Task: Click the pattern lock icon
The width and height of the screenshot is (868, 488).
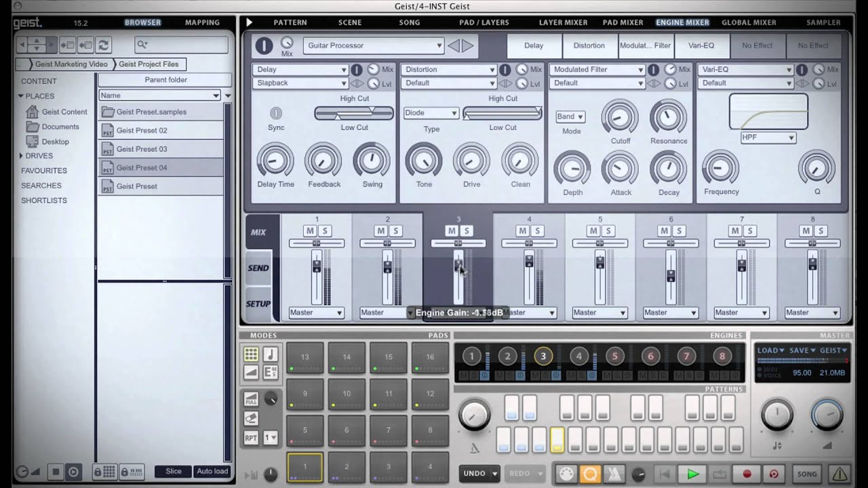Action: [132, 471]
